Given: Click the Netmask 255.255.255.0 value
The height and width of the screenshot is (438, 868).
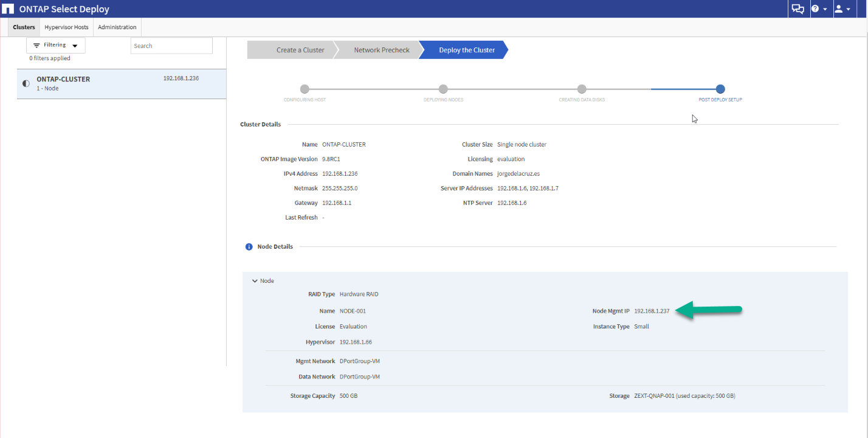Looking at the screenshot, I should point(340,189).
